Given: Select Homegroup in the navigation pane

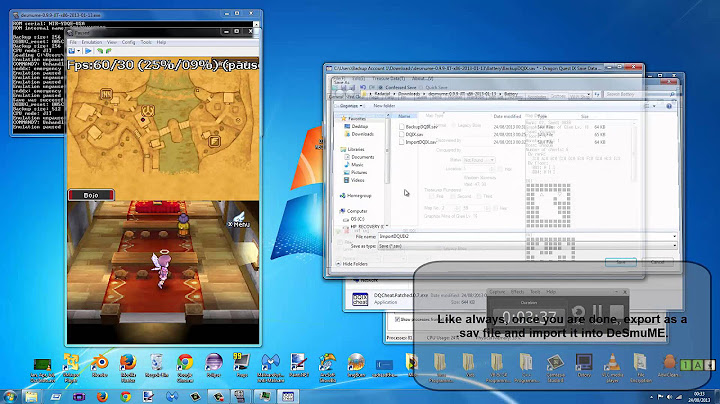Looking at the screenshot, I should point(355,196).
